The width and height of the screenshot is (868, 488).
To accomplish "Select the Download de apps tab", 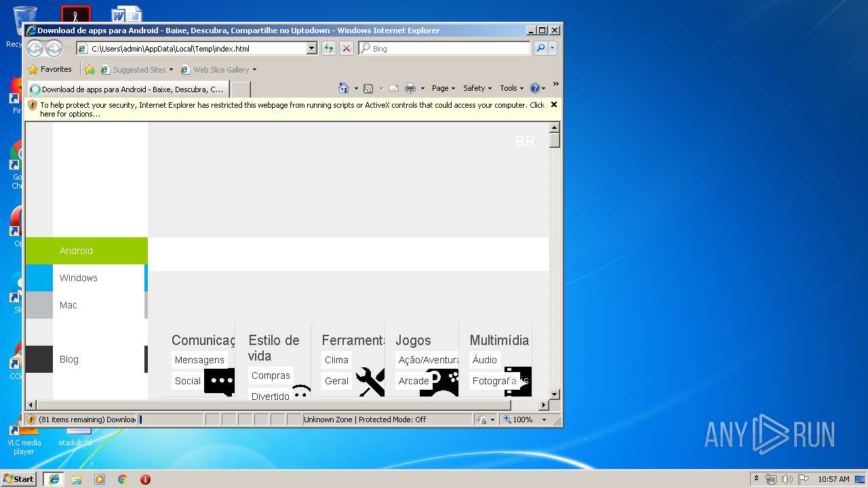I will tap(127, 89).
